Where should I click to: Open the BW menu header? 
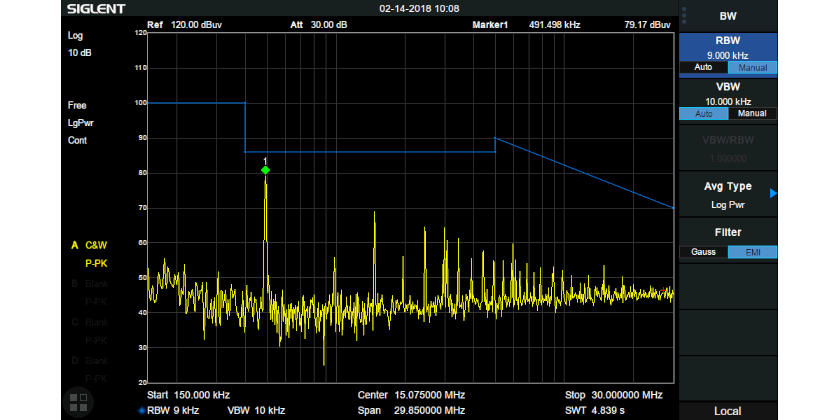tap(727, 16)
